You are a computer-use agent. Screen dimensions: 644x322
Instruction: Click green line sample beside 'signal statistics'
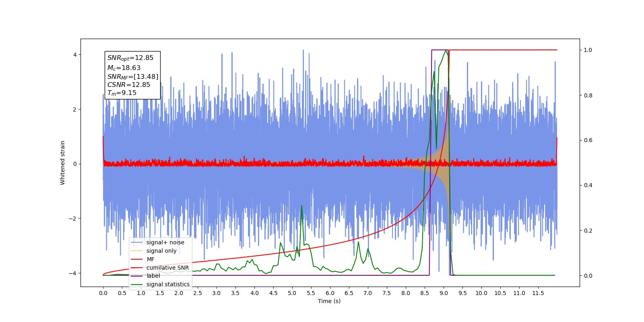(137, 285)
